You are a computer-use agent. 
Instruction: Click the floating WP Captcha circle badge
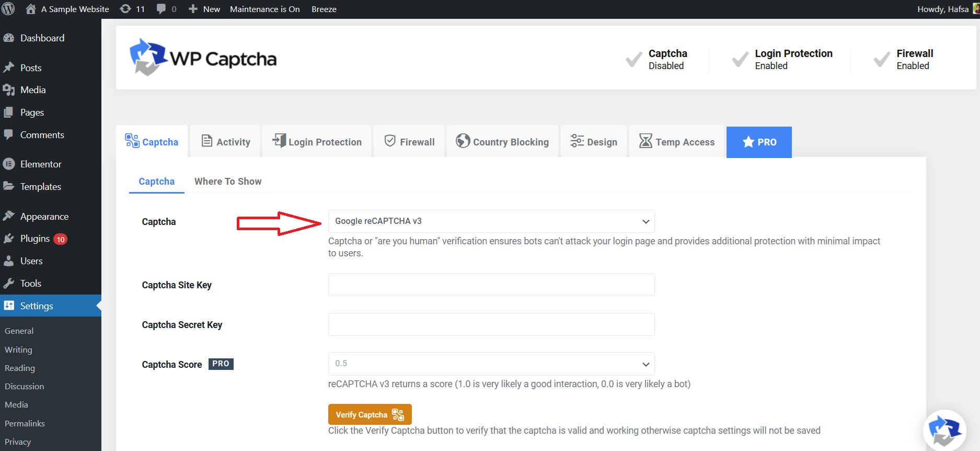point(944,429)
